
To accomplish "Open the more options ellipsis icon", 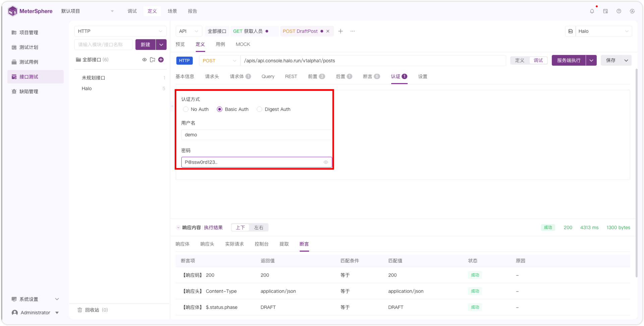I will 353,31.
